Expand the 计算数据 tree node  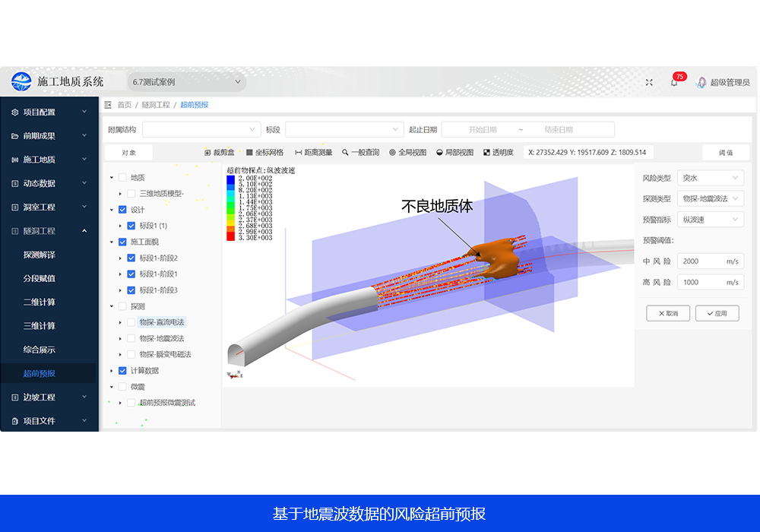112,371
